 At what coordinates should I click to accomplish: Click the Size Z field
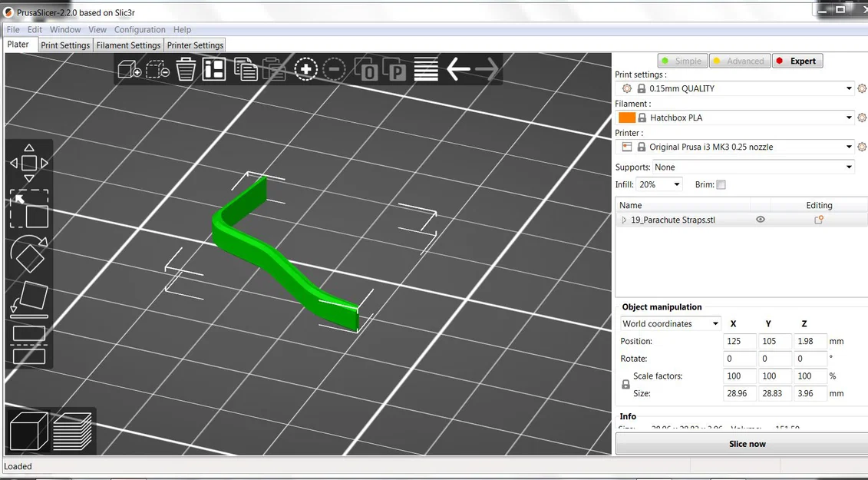810,393
